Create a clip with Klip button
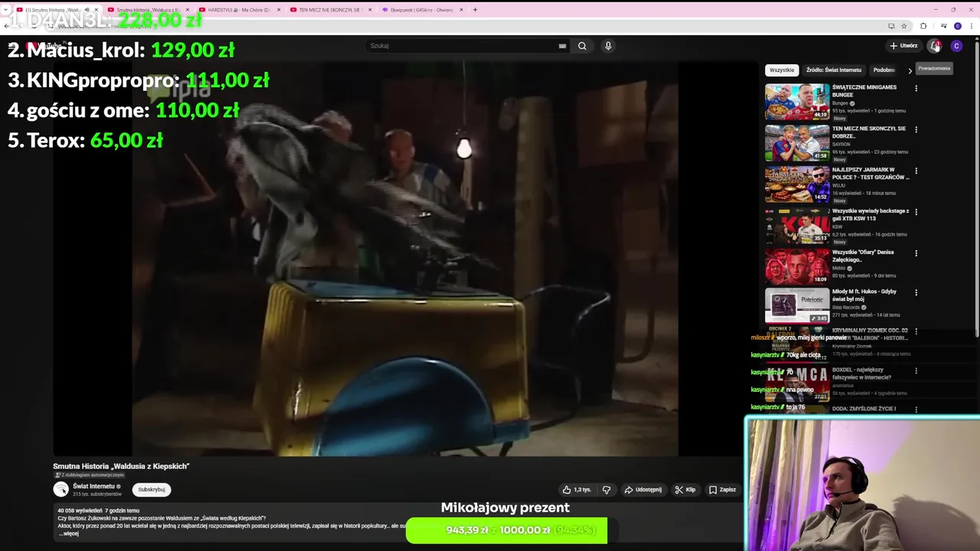The width and height of the screenshot is (980, 551). click(685, 490)
